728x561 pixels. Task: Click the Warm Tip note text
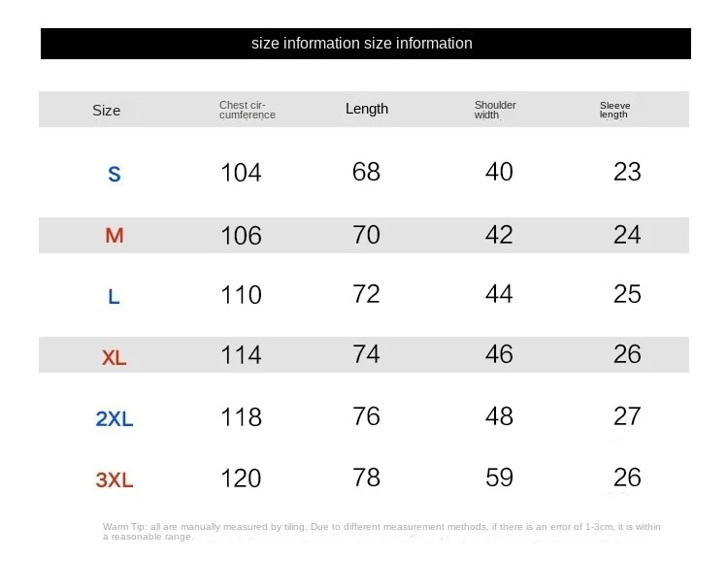point(381,531)
